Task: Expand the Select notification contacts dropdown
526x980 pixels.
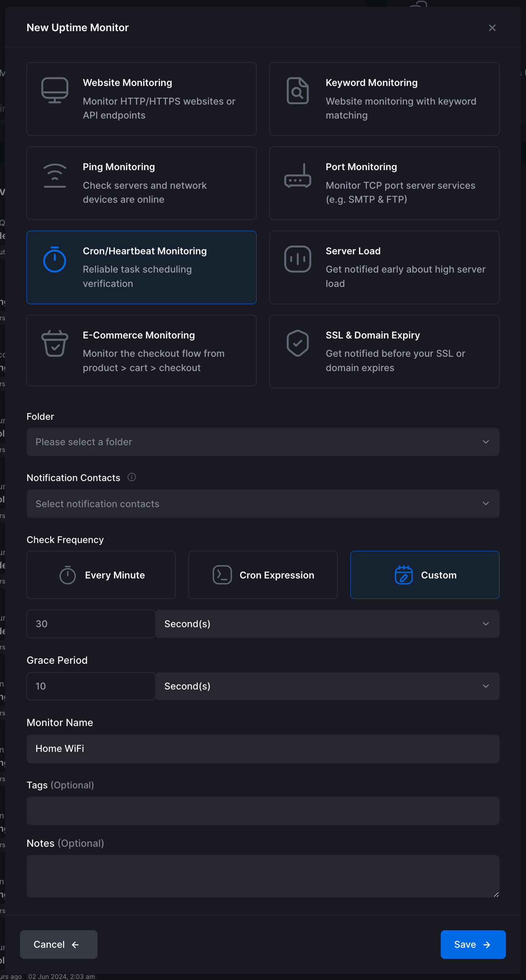Action: click(x=263, y=503)
